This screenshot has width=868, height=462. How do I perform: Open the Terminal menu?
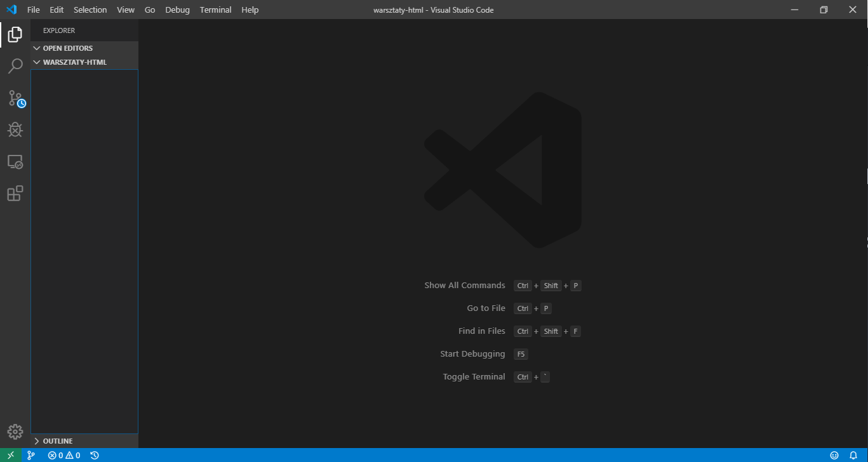click(x=215, y=10)
